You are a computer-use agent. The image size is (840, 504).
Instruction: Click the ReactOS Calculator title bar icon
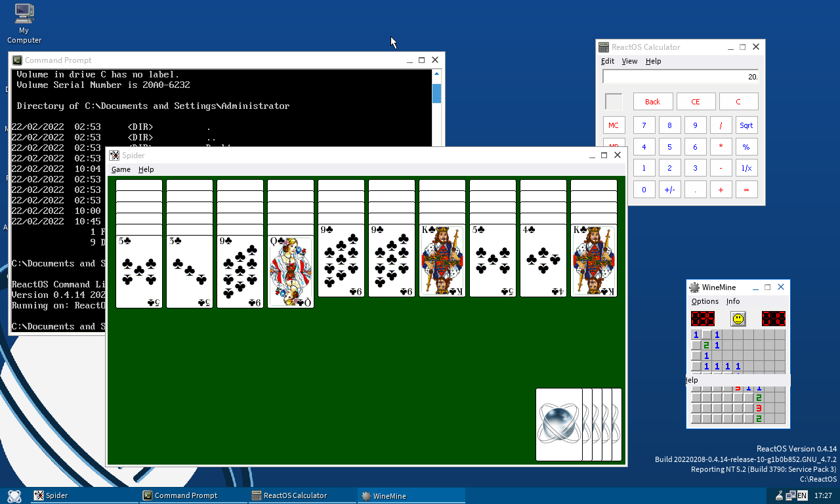point(604,47)
